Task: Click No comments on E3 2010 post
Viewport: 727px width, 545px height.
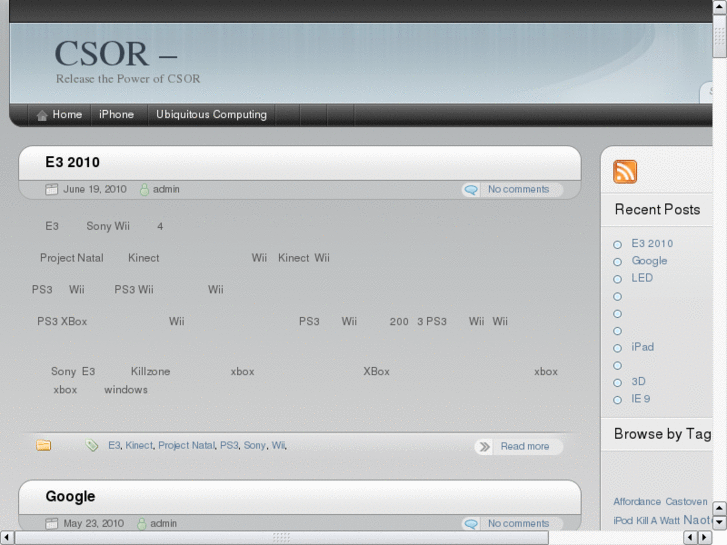Action: pyautogui.click(x=518, y=189)
